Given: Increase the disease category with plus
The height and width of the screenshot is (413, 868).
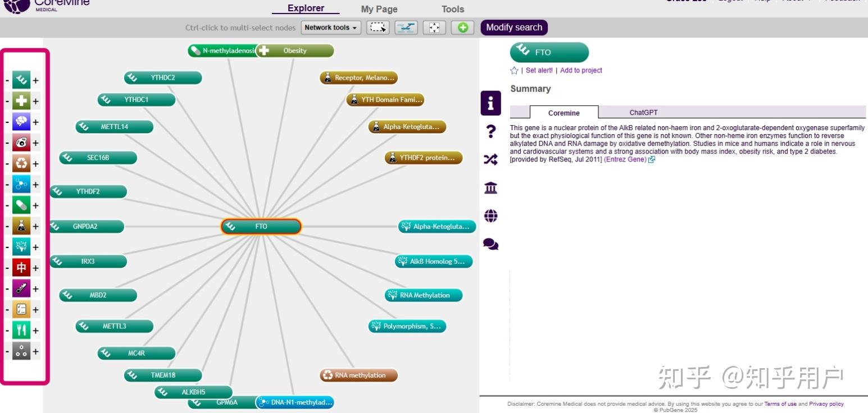Looking at the screenshot, I should [x=35, y=102].
